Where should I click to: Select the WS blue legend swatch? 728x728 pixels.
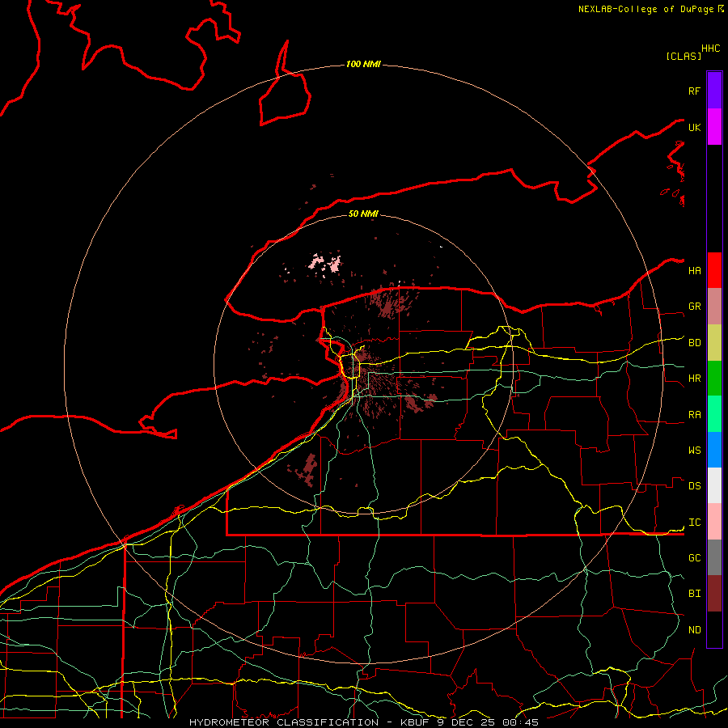point(714,450)
